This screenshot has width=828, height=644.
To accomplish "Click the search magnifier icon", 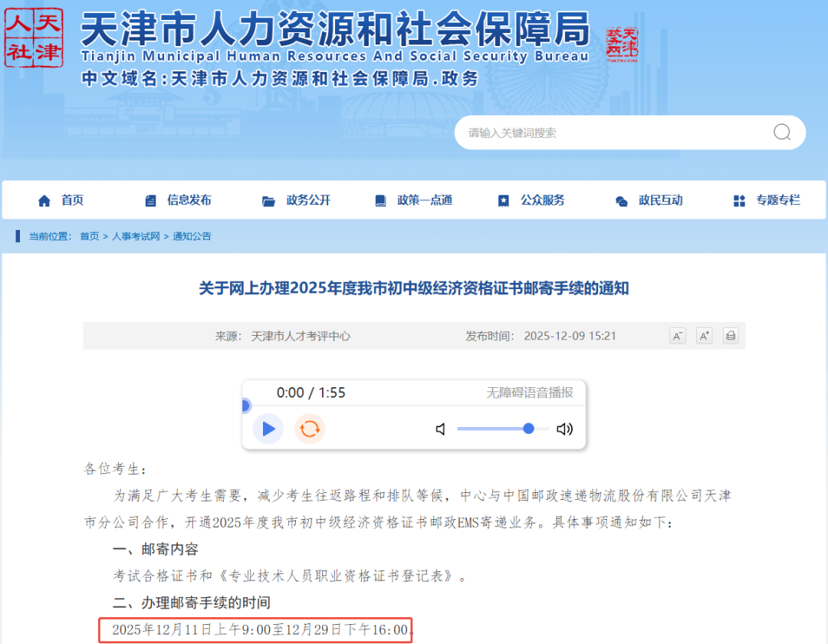I will 781,133.
